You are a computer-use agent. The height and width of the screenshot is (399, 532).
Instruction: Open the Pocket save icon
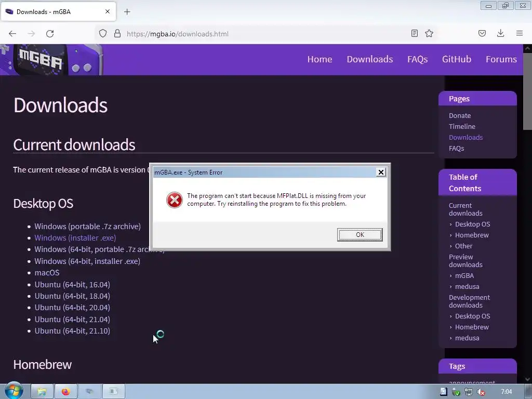point(482,33)
